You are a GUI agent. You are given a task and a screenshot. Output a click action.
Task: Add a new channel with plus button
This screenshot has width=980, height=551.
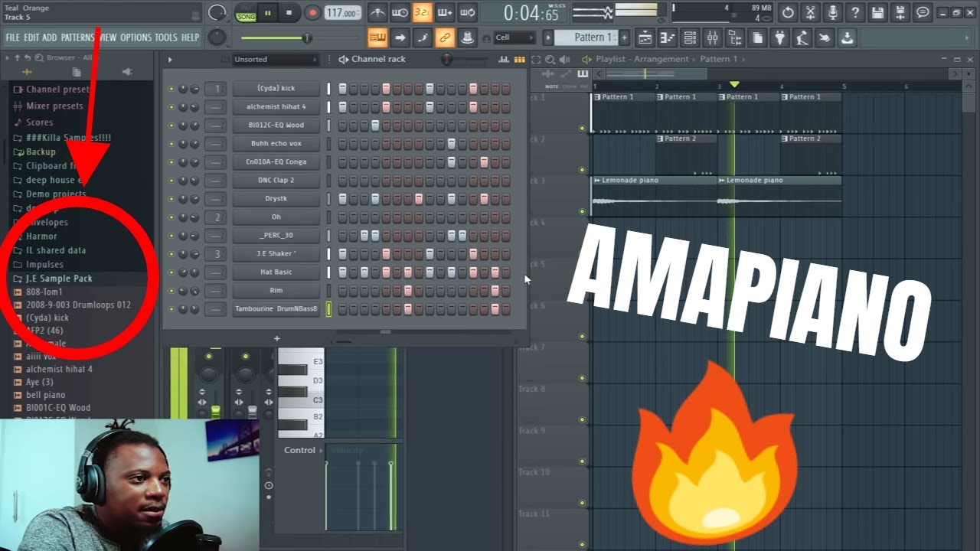(x=277, y=338)
